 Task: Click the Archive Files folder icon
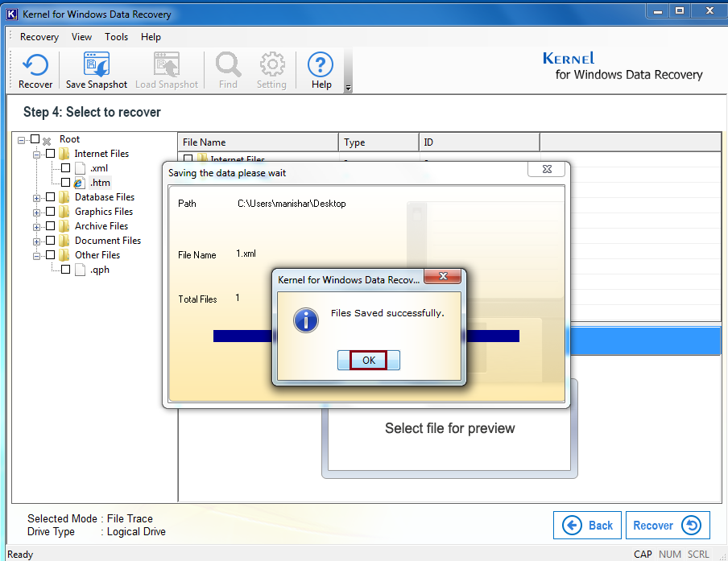[x=64, y=226]
